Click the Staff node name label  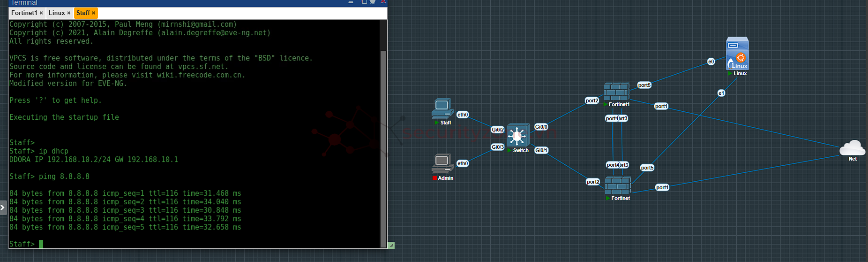point(446,123)
